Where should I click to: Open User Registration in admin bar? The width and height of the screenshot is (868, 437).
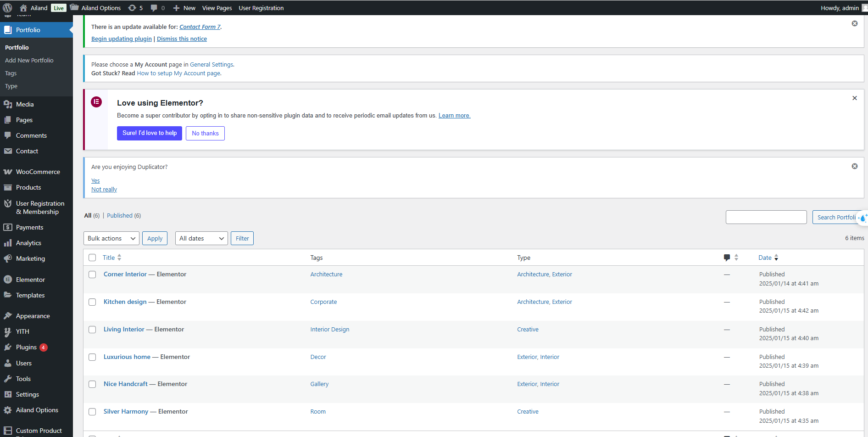click(x=261, y=8)
